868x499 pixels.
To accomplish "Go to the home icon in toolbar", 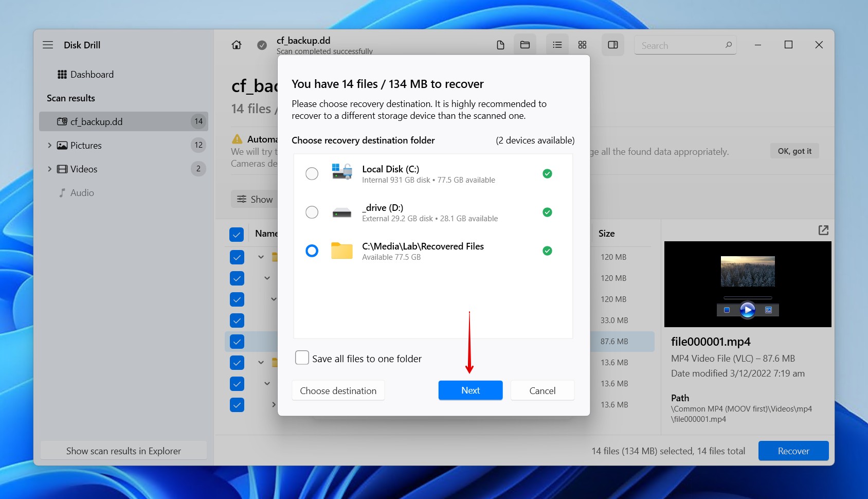I will tap(237, 45).
